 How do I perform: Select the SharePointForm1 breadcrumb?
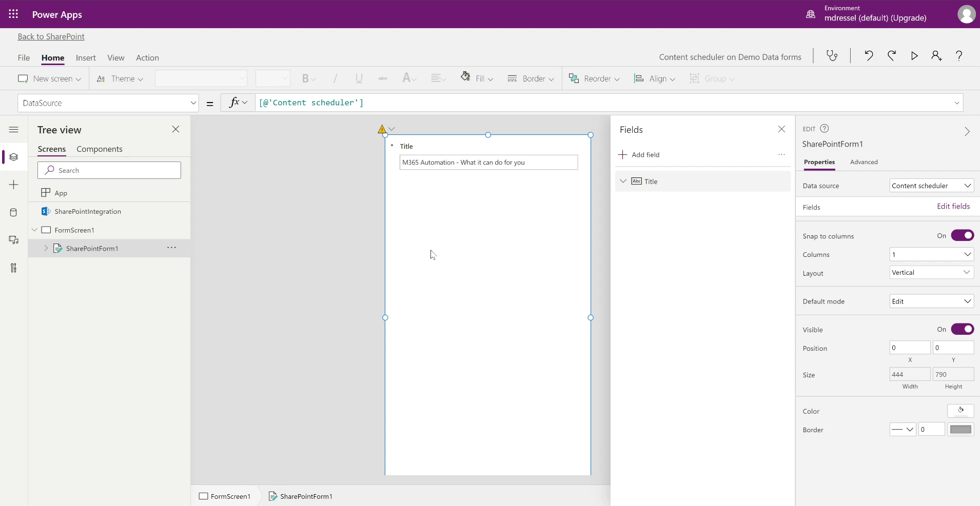pyautogui.click(x=301, y=496)
